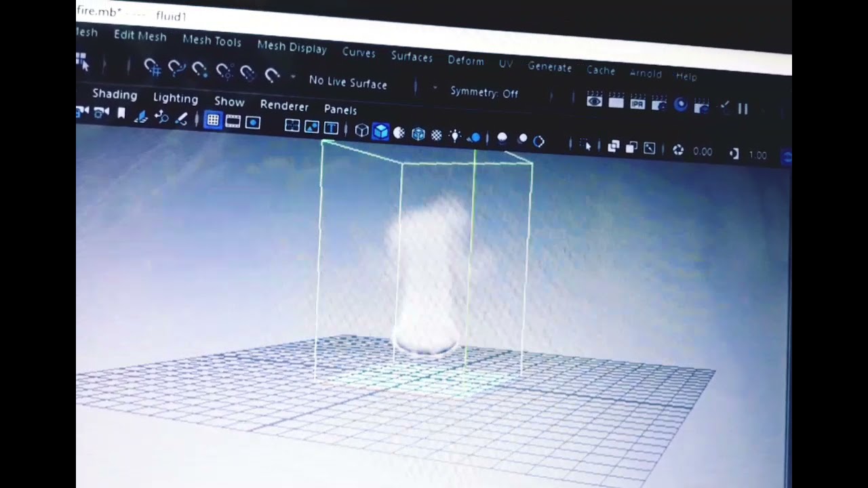This screenshot has height=488, width=868.
Task: Enable Snap to projected center magnet icon
Action: click(224, 71)
